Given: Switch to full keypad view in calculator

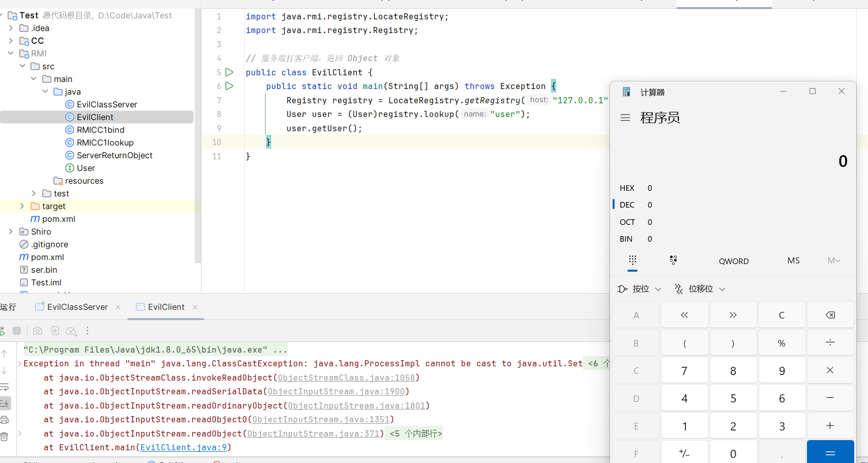Looking at the screenshot, I should [632, 261].
